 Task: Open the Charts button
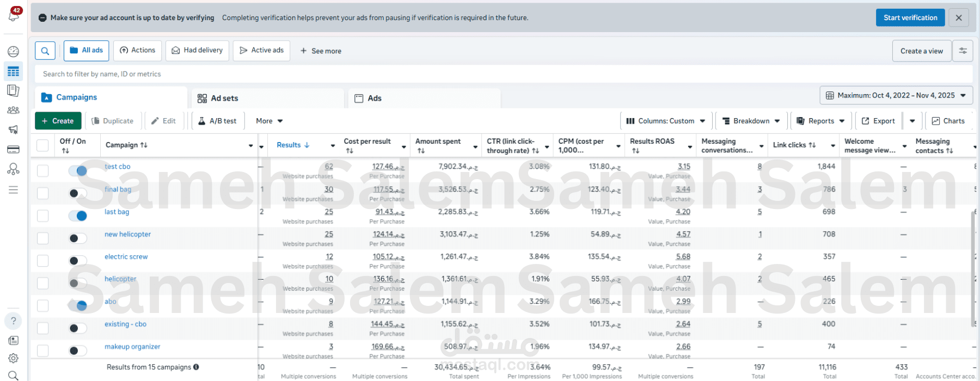tap(948, 121)
